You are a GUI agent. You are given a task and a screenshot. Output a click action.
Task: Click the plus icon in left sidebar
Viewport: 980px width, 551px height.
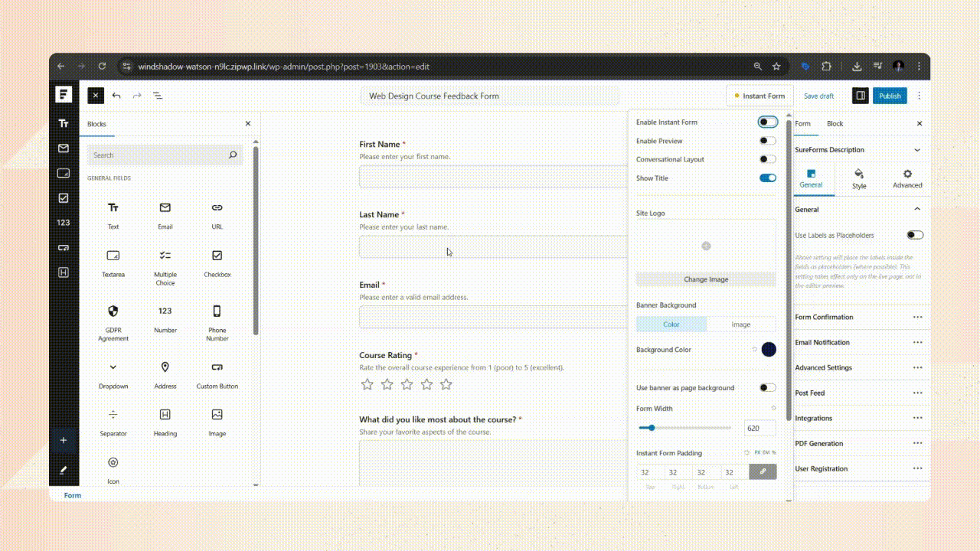pos(64,440)
